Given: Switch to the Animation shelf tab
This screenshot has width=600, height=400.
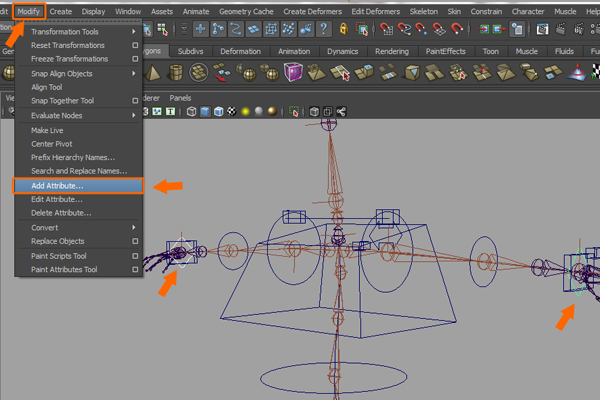Looking at the screenshot, I should [294, 51].
